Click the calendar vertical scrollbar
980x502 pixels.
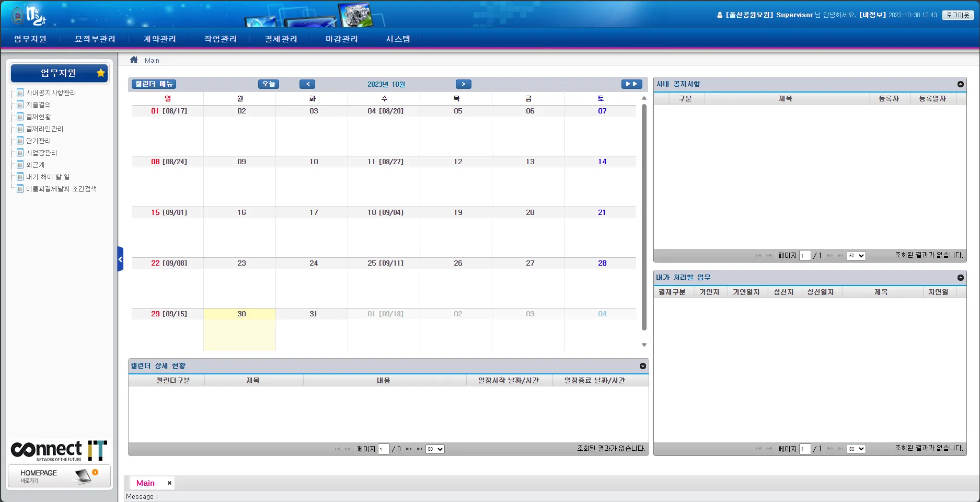coord(644,217)
